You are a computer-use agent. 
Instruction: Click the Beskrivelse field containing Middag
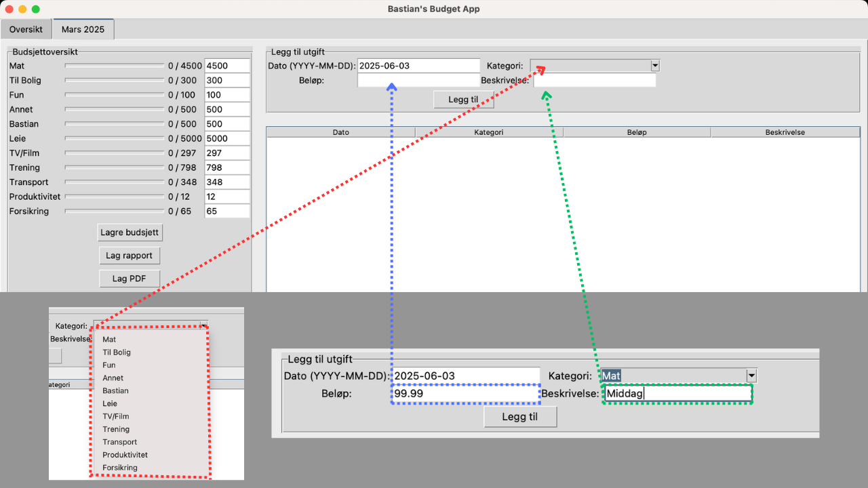678,394
